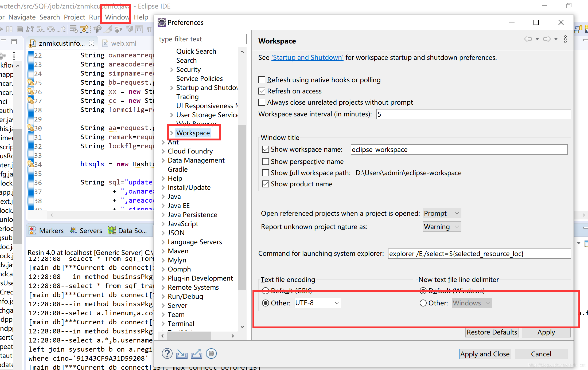Open the Help menu in Eclipse
Image resolution: width=588 pixels, height=370 pixels.
[141, 17]
